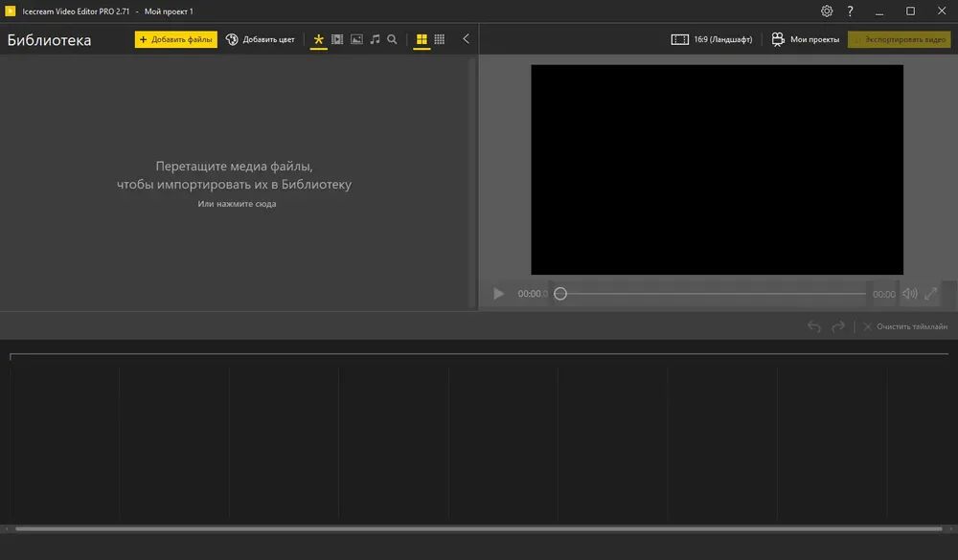Switch library to small grid view

tap(440, 39)
